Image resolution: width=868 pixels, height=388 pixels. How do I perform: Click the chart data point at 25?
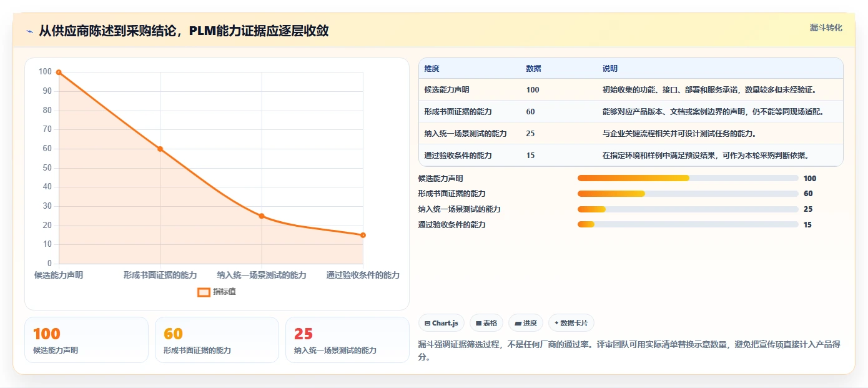[x=262, y=216]
